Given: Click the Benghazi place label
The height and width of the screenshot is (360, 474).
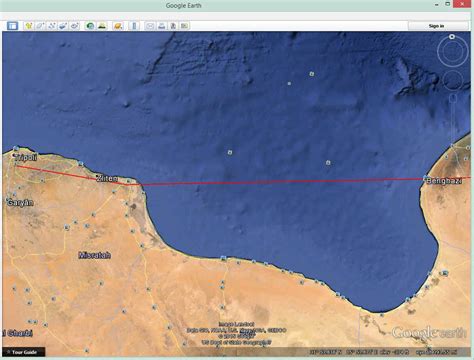Looking at the screenshot, I should coord(444,181).
